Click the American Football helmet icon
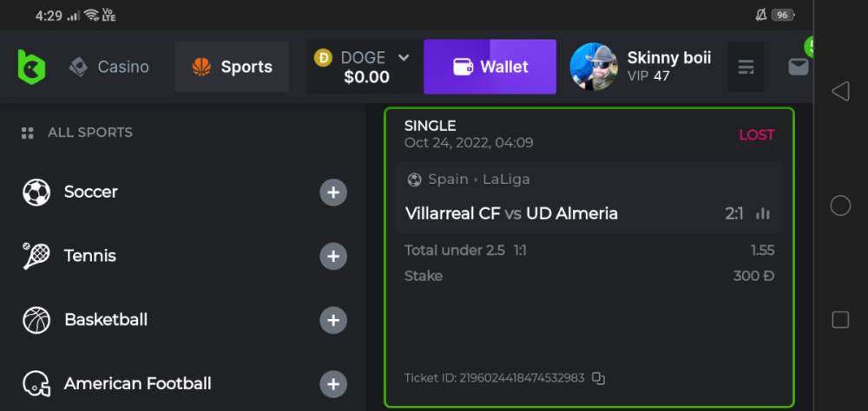 pos(36,383)
